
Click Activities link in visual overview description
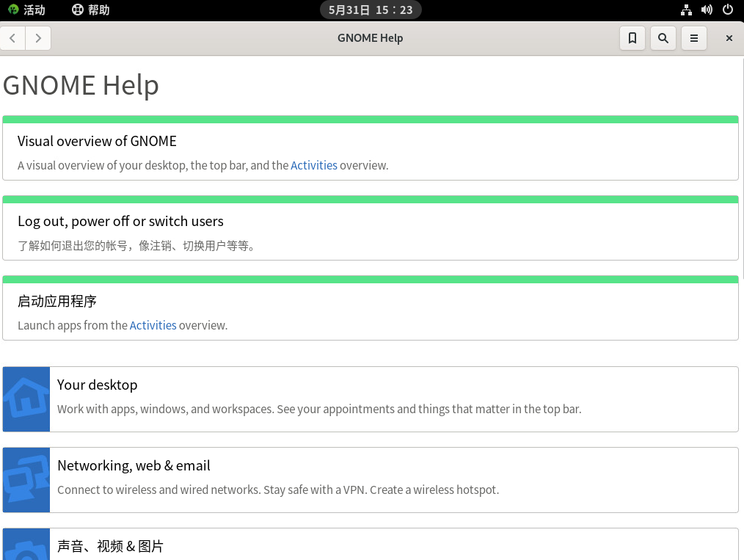click(314, 165)
